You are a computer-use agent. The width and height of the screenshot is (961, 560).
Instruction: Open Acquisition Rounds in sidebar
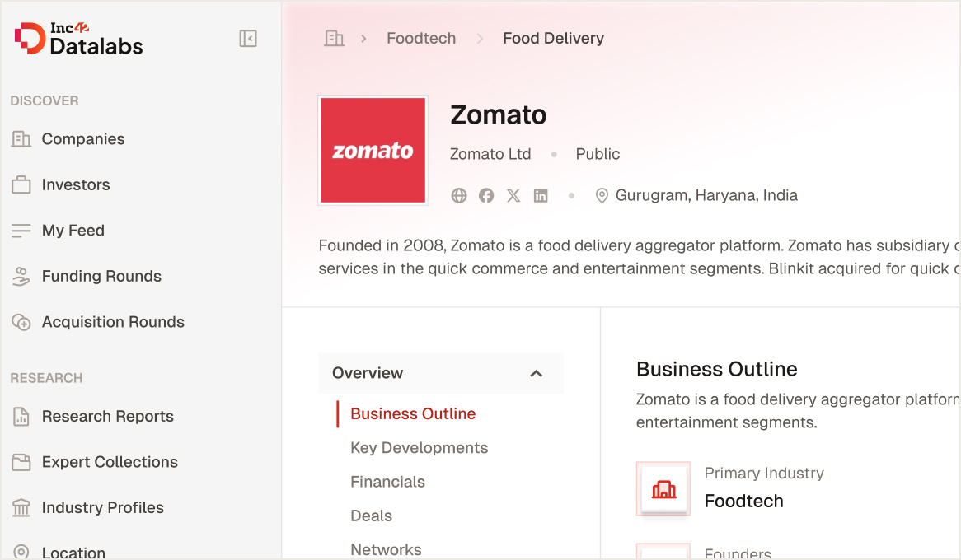tap(113, 322)
